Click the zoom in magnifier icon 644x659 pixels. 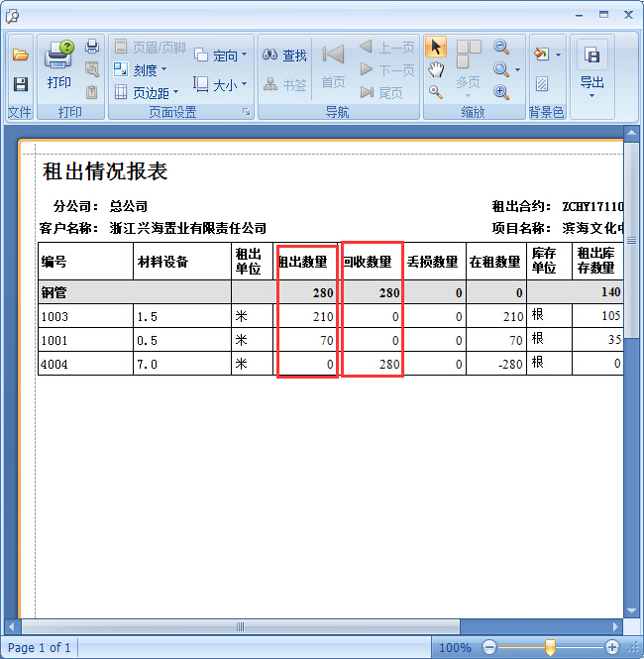click(501, 92)
